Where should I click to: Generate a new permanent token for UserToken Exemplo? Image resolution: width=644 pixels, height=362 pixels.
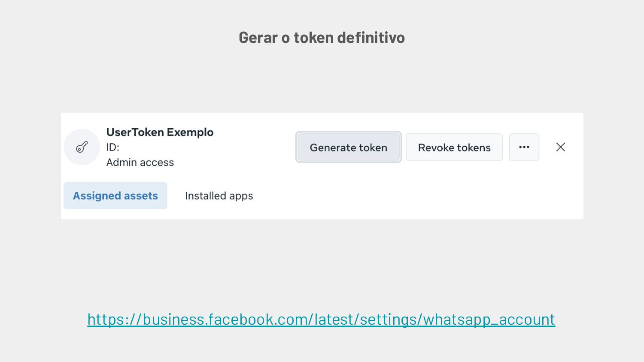tap(348, 147)
